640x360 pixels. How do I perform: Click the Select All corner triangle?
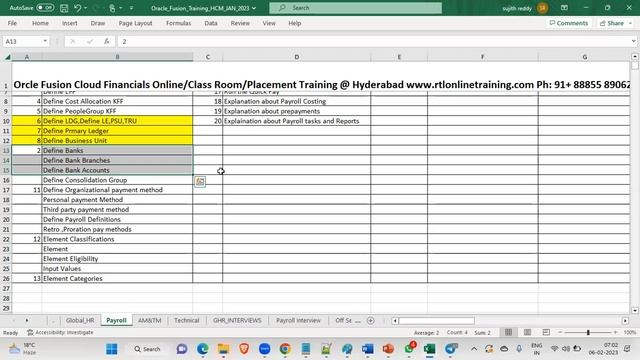click(7, 57)
